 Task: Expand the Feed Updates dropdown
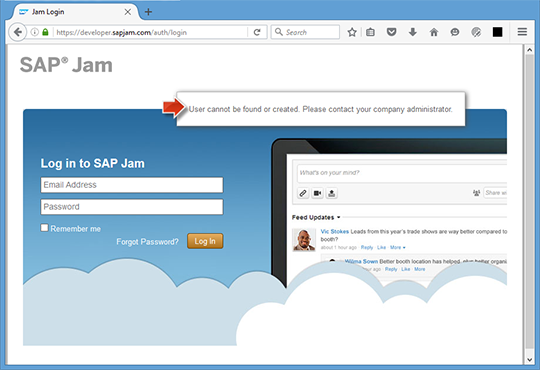[x=316, y=217]
